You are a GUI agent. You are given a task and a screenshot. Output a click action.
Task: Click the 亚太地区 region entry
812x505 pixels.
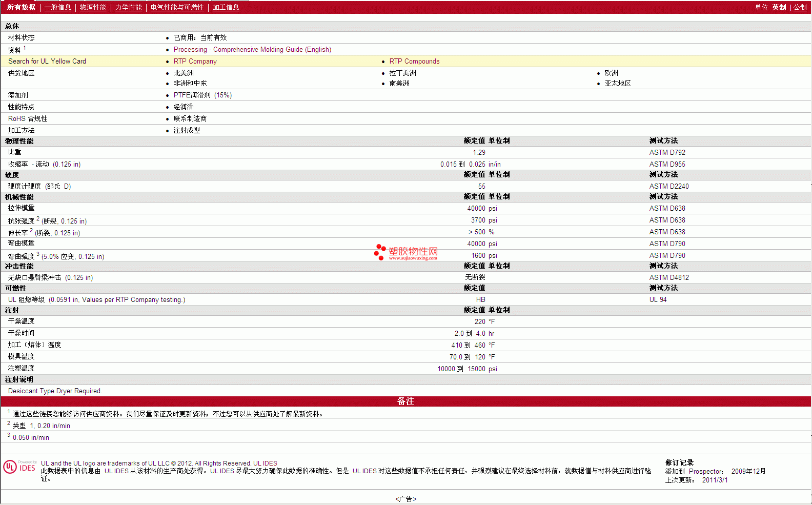[618, 83]
